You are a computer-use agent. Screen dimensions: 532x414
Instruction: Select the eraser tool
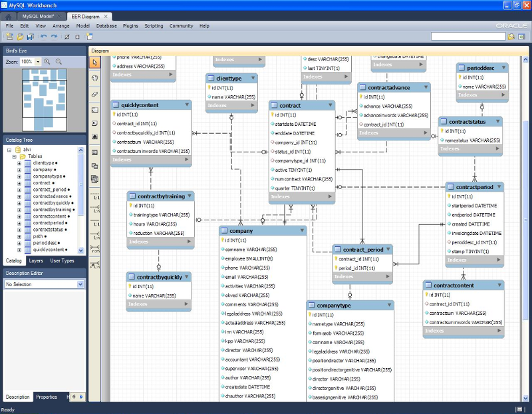94,94
